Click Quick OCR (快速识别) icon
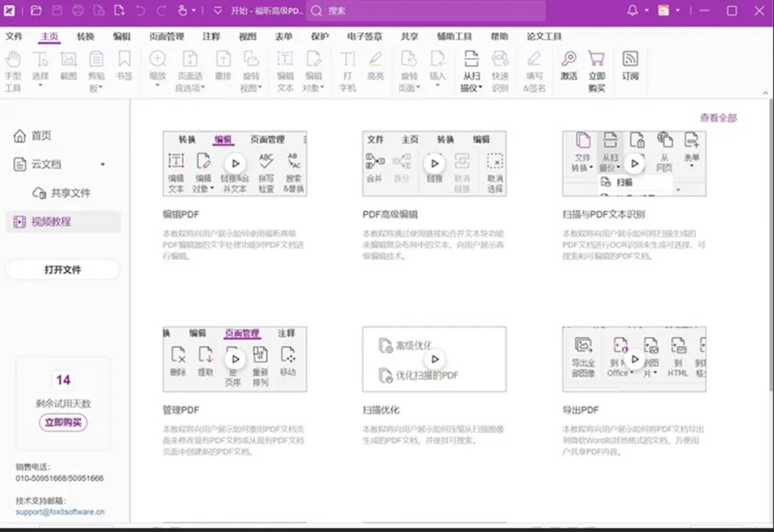 point(500,59)
